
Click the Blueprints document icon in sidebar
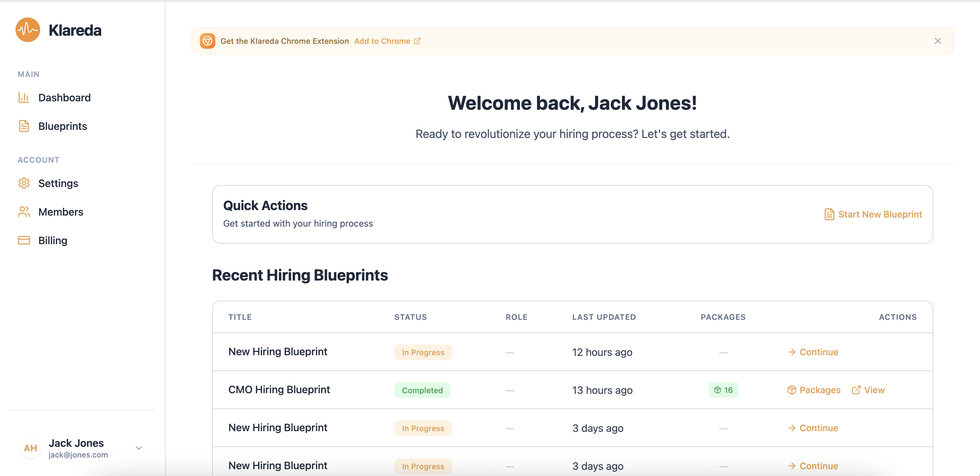[24, 126]
